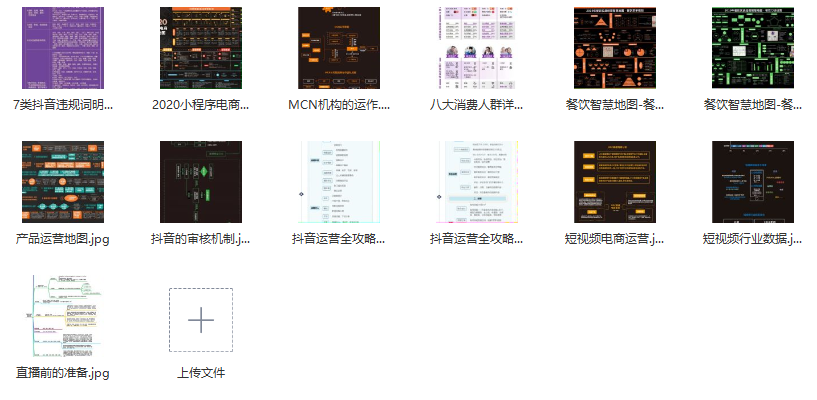Image resolution: width=817 pixels, height=400 pixels.
Task: Select the 八大消费人群详 image thumbnail
Action: click(476, 47)
